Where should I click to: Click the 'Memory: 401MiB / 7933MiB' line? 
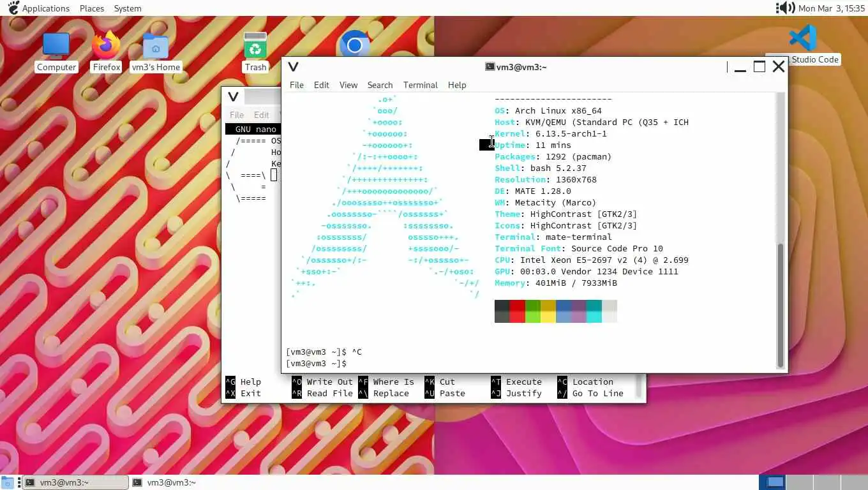556,283
